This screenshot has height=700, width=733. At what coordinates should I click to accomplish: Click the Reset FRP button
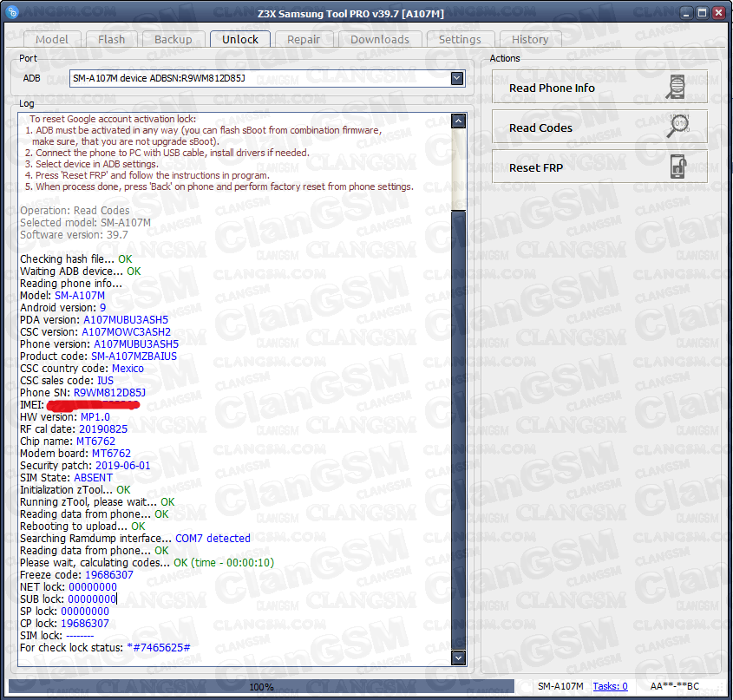point(599,167)
